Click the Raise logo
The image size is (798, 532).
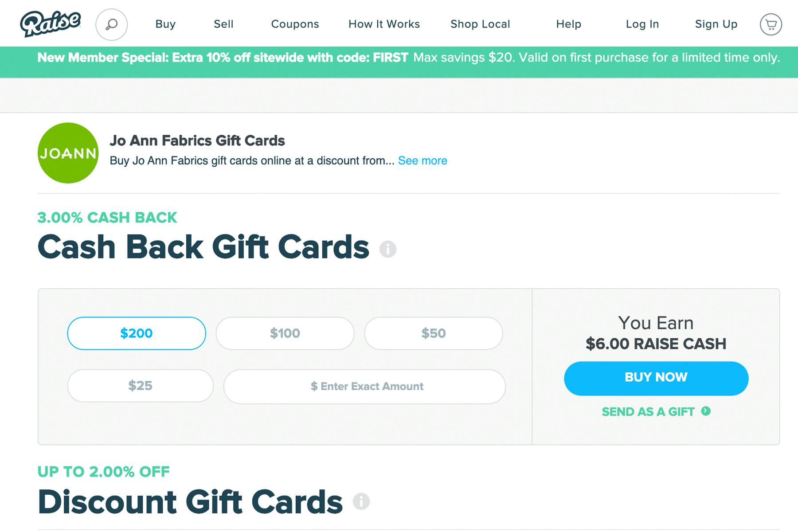pos(50,24)
